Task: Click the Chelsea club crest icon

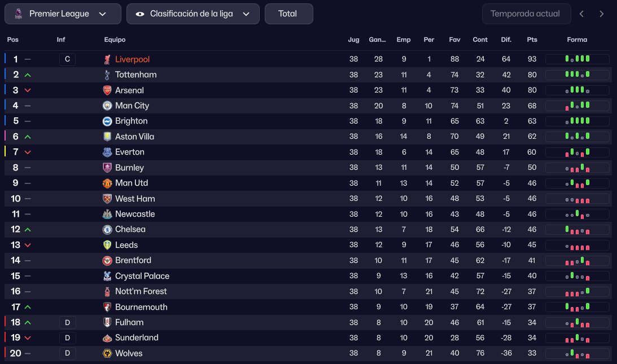Action: point(107,230)
